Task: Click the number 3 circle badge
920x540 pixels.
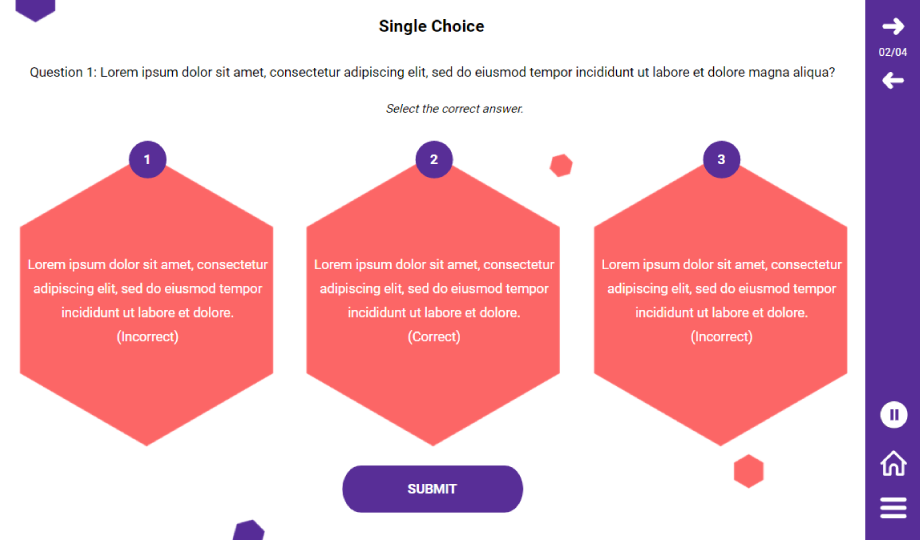Action: coord(721,159)
